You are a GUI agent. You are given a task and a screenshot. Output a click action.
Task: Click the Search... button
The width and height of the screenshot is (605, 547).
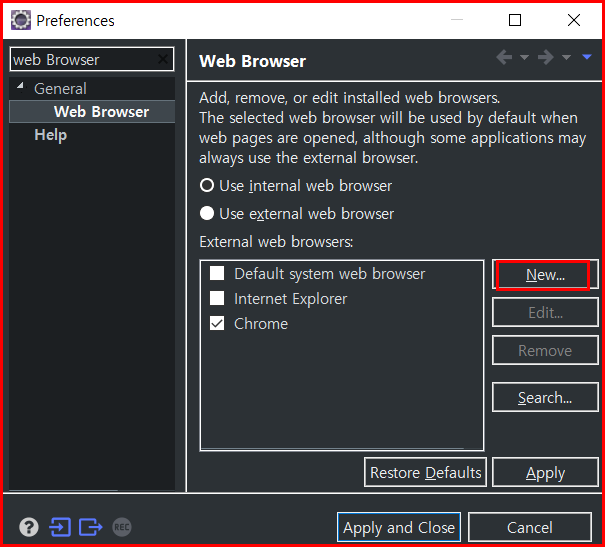[x=545, y=397]
